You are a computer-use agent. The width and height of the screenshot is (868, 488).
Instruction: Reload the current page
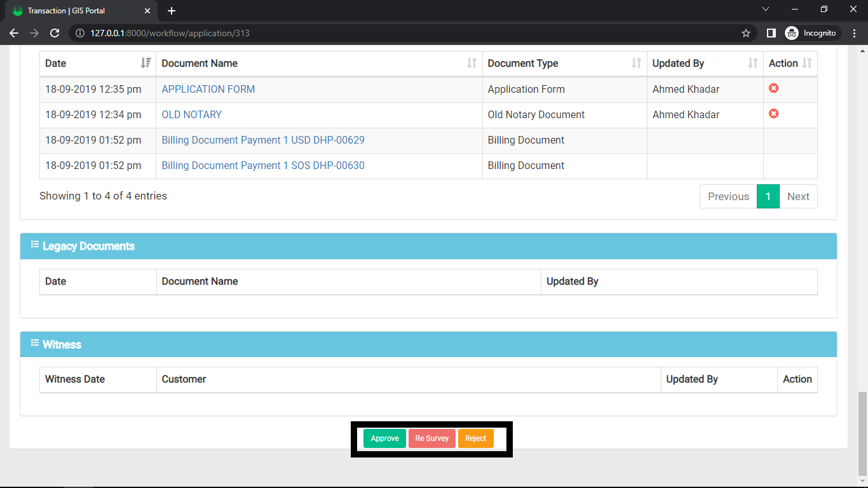pos(55,33)
